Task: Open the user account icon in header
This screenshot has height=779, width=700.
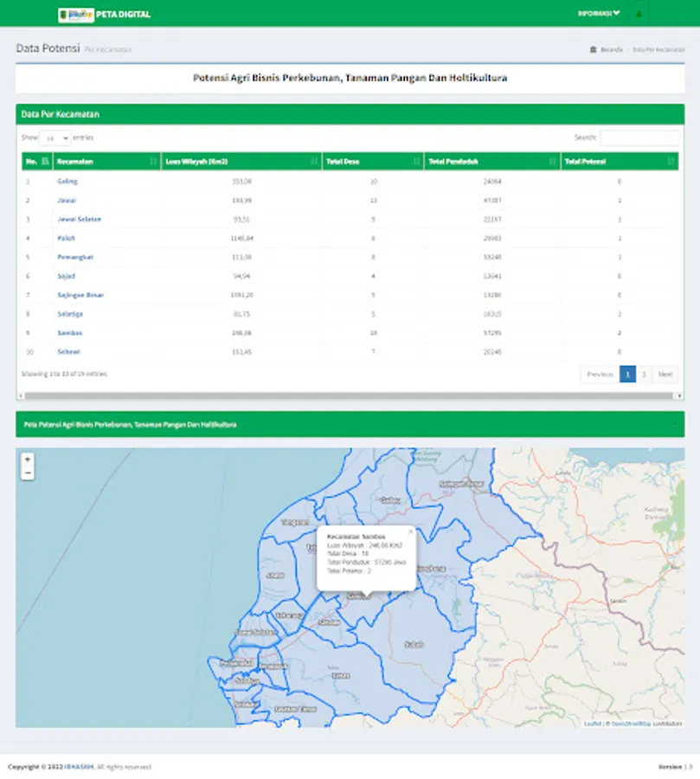Action: point(639,14)
